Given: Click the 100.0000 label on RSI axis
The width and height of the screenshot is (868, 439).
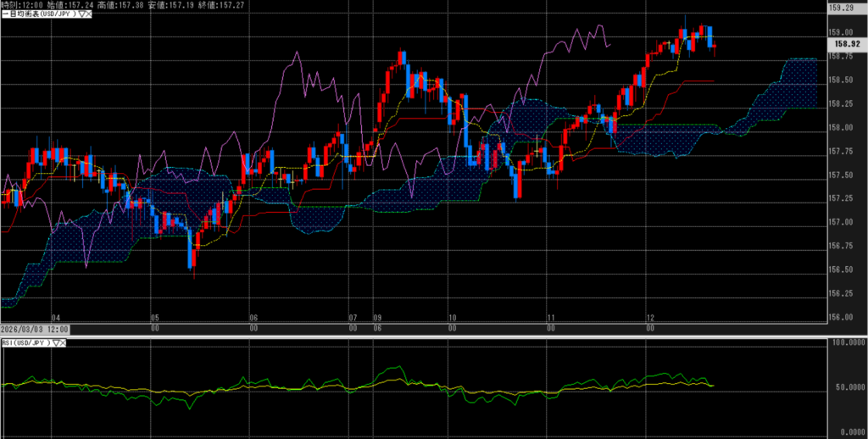Looking at the screenshot, I should click(x=848, y=343).
